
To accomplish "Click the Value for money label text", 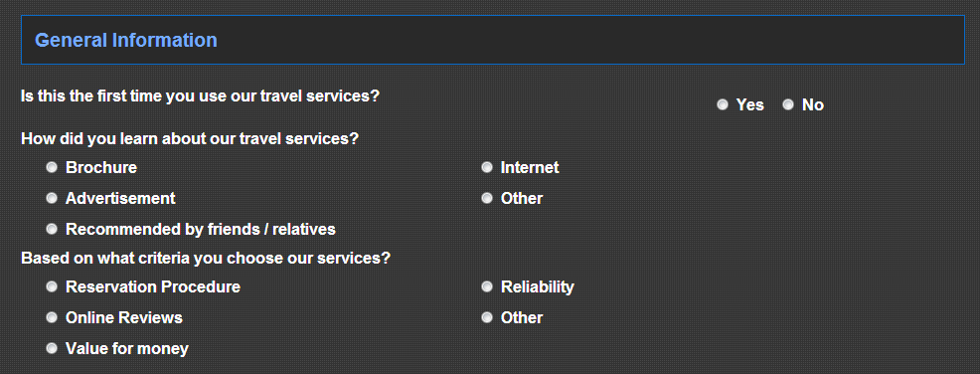I will (x=127, y=349).
